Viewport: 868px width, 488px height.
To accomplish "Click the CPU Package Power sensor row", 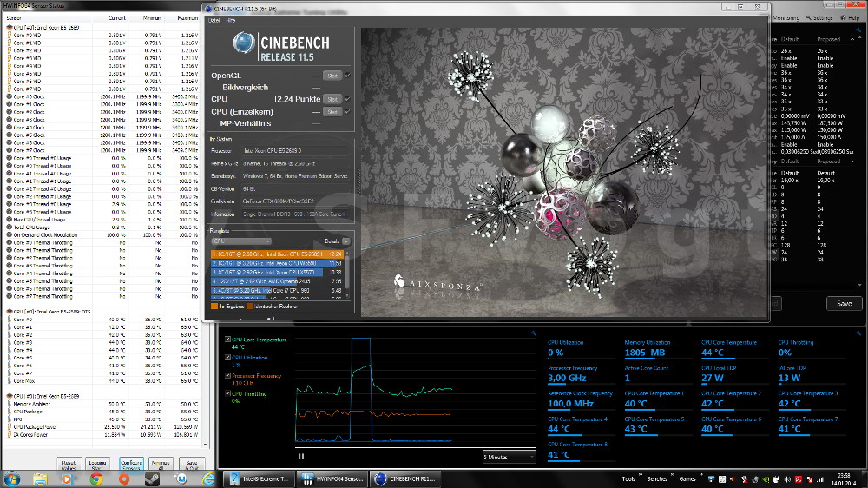I will (x=102, y=427).
